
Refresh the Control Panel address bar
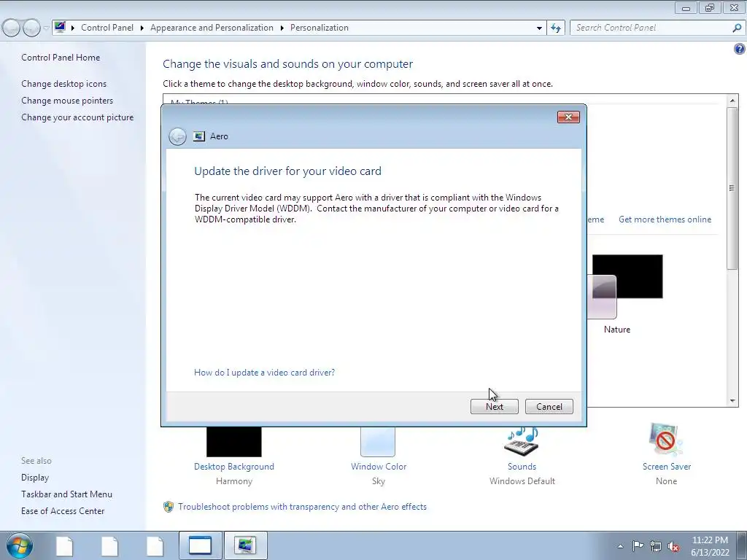pos(555,28)
